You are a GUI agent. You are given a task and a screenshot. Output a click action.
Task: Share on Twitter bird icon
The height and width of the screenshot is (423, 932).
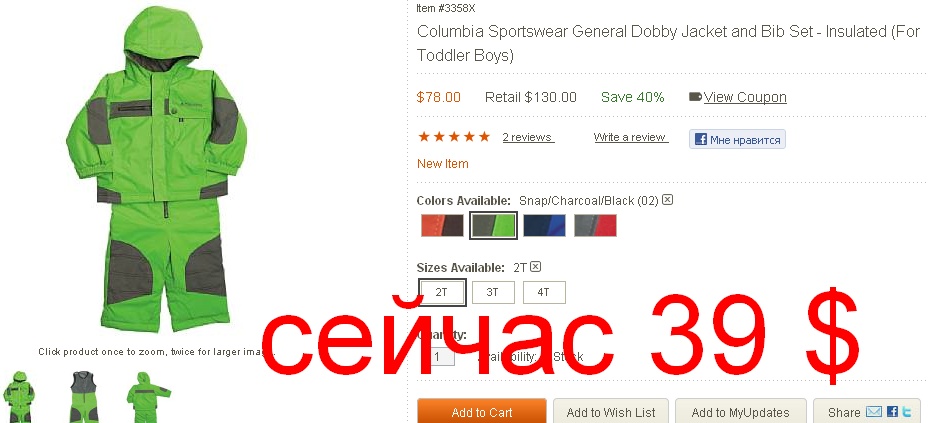906,412
